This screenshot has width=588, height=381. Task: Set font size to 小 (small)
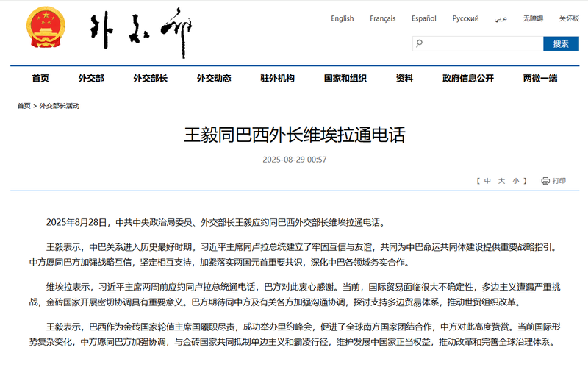515,181
